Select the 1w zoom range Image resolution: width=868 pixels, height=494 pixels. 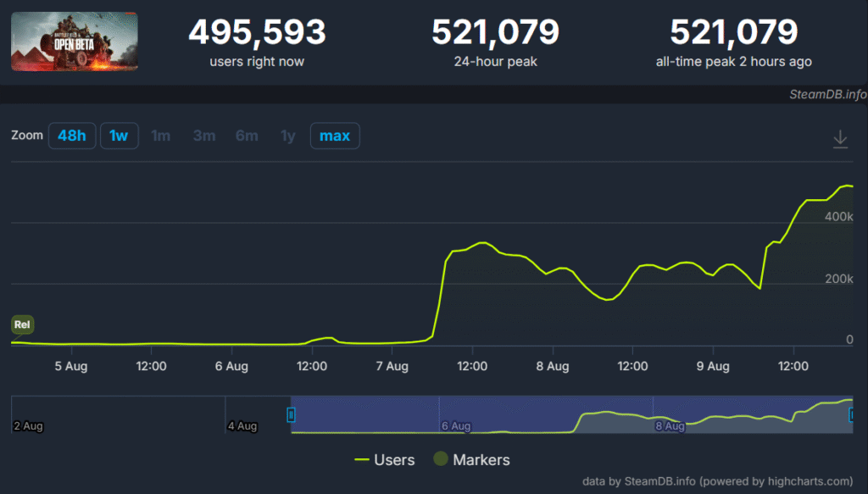[119, 136]
